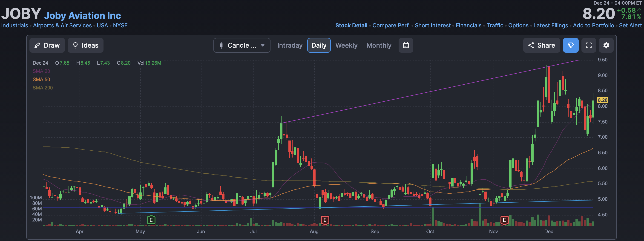Click the candlestick icon in chart type selector
644x241 pixels.
click(221, 45)
